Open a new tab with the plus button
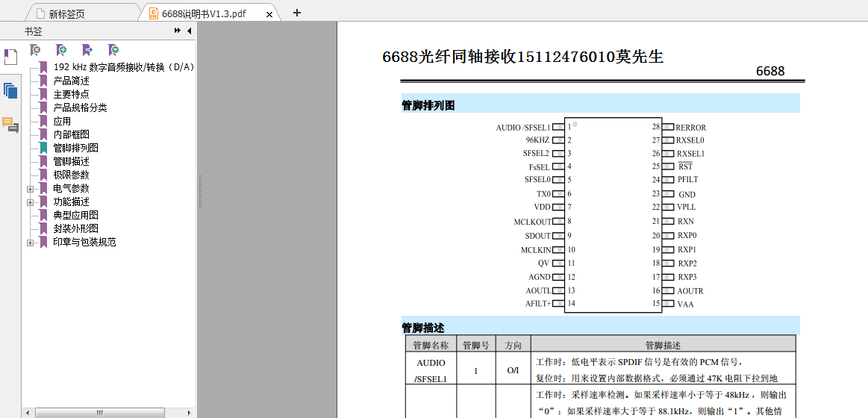Screen dimensions: 868x418 point(297,13)
